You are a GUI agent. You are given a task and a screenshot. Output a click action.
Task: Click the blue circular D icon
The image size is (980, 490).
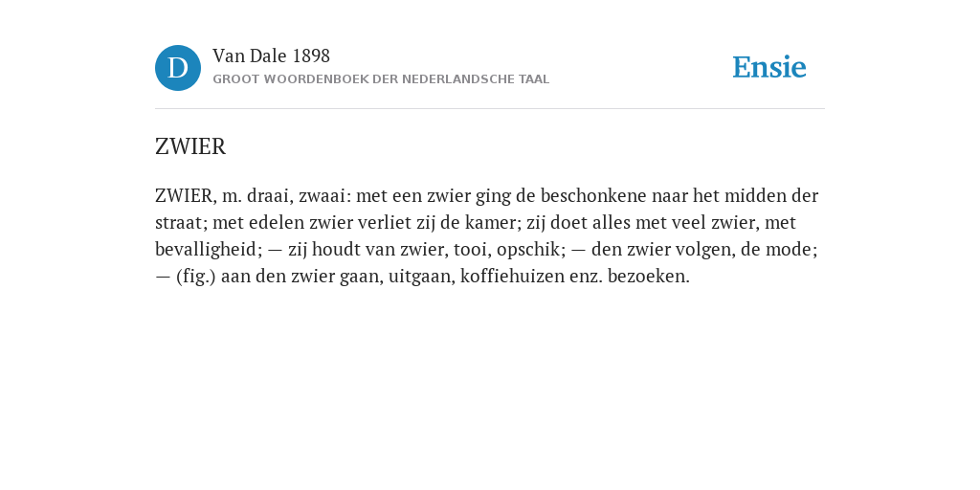[178, 68]
